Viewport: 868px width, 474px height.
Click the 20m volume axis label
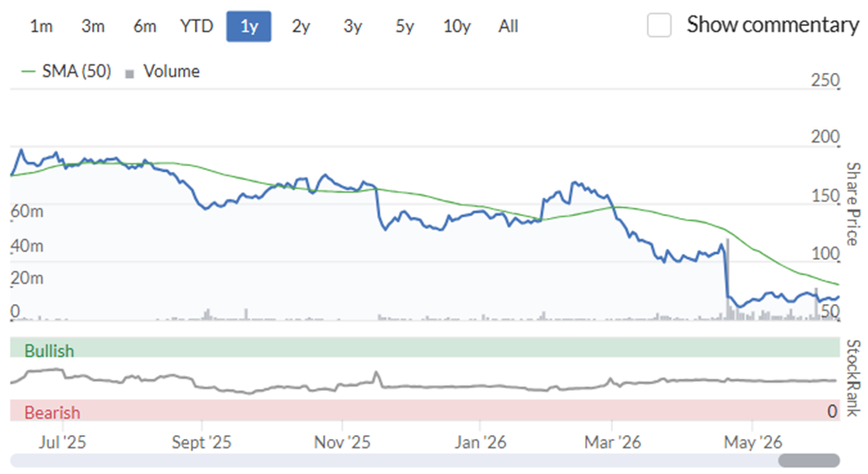pos(27,277)
